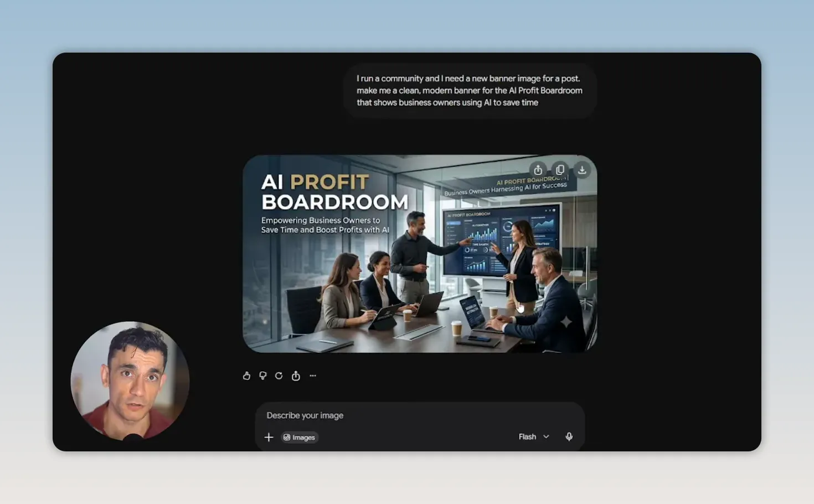814x504 pixels.
Task: Copy the generated banner image
Action: [x=560, y=170]
